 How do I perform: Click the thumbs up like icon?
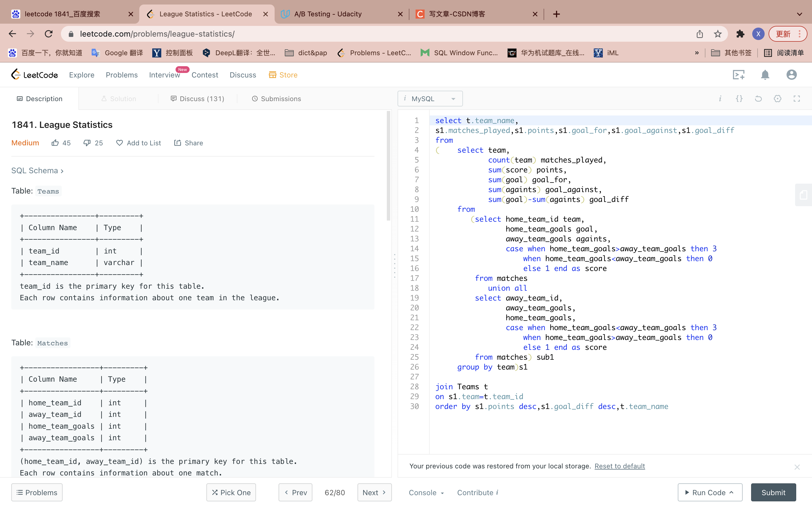click(x=55, y=143)
